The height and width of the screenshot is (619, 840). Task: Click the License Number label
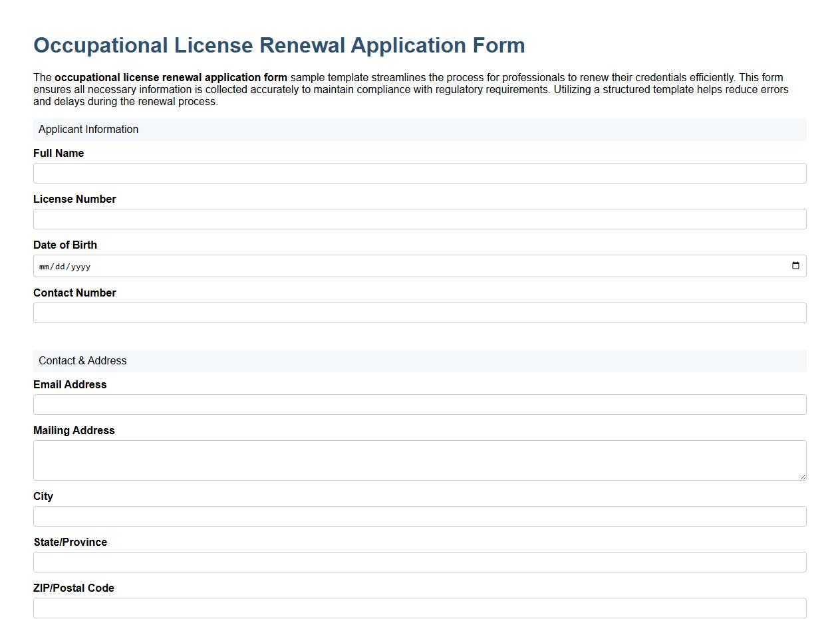(74, 199)
